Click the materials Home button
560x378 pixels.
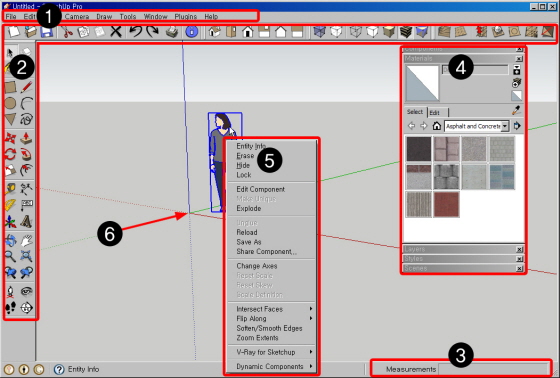[x=436, y=126]
